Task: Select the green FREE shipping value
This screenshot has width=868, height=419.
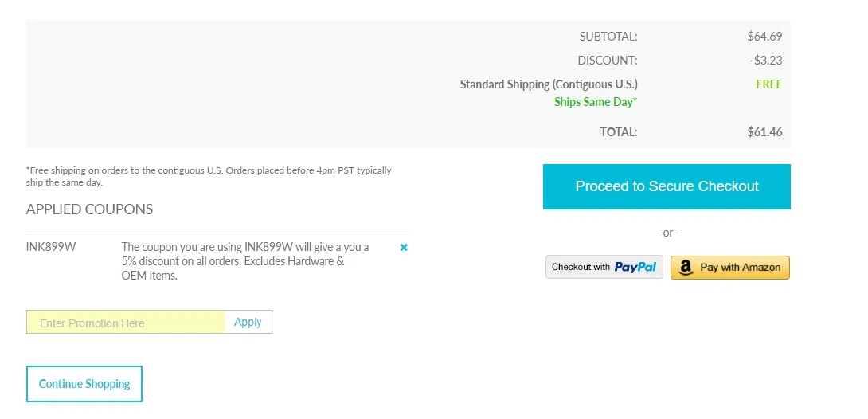Action: point(769,84)
